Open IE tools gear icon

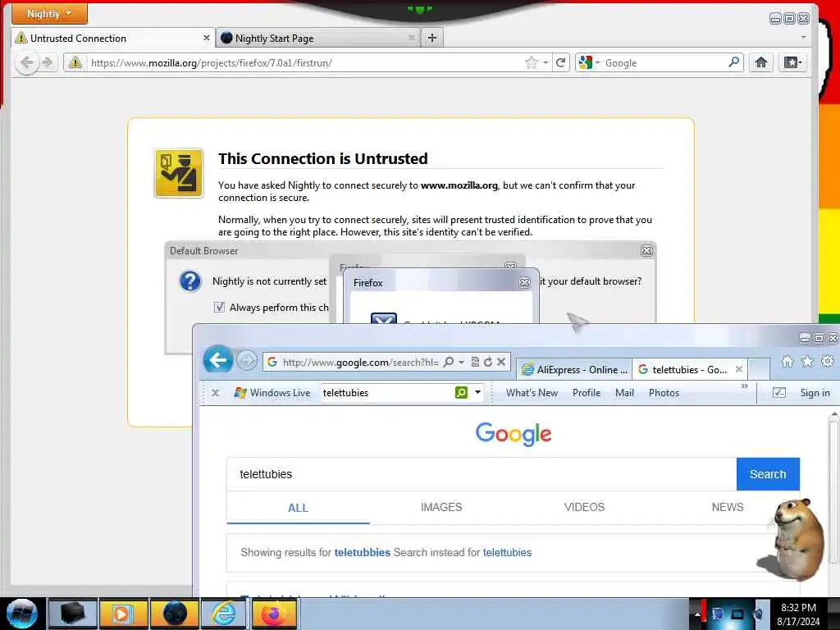coord(828,362)
